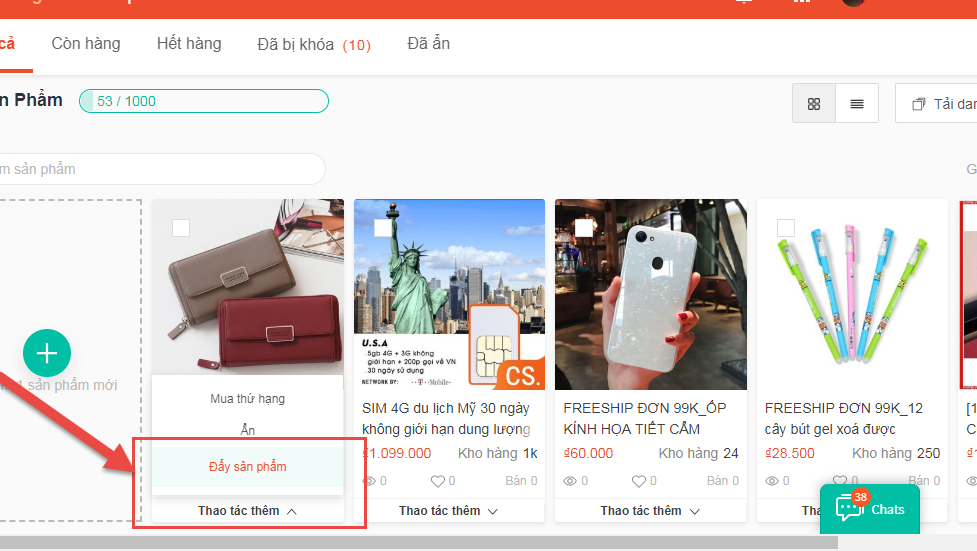Click the green plus add product icon
The width and height of the screenshot is (977, 551).
[47, 353]
